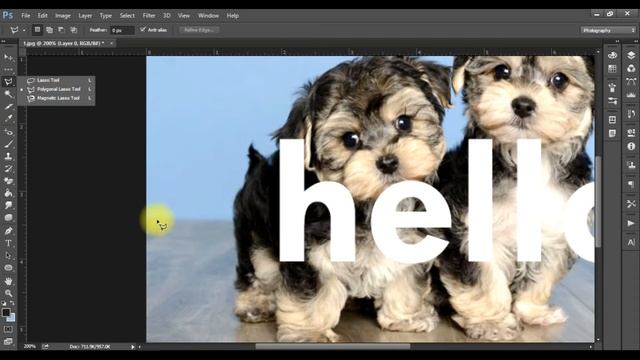Click the background color swatch
The width and height of the screenshot is (640, 360).
(11, 317)
